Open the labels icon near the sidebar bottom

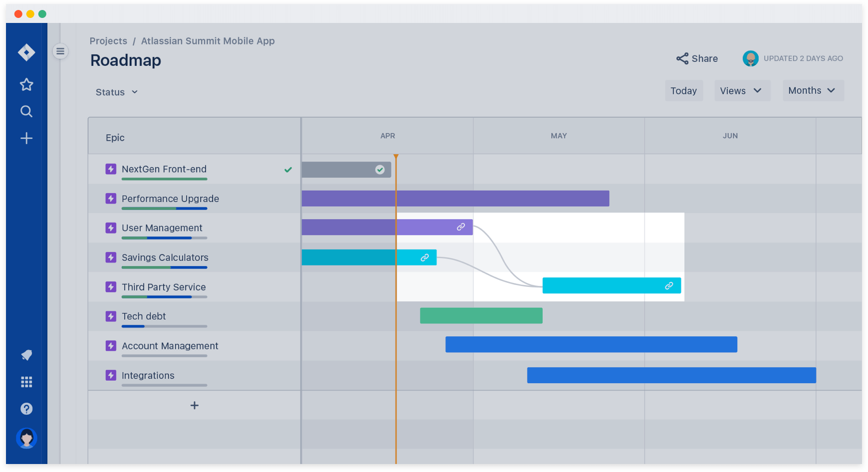(x=26, y=355)
